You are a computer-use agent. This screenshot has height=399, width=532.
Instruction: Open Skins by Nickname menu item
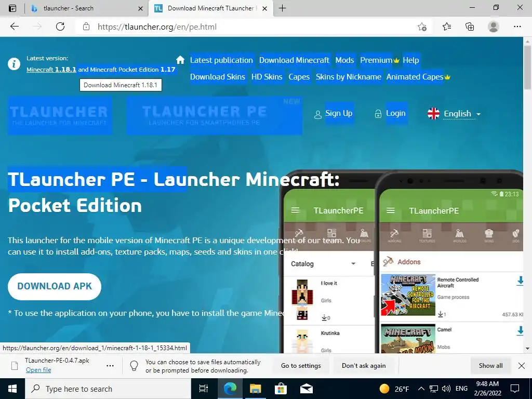(349, 77)
